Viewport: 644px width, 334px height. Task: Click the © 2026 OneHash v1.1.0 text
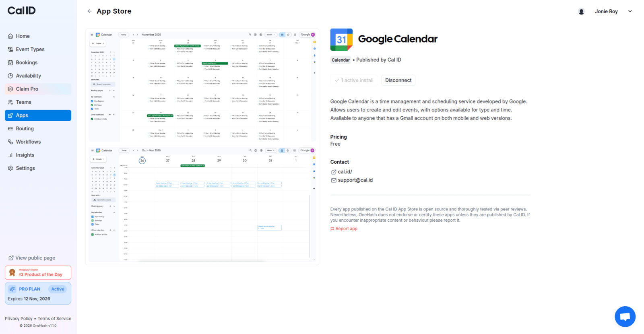coord(38,326)
